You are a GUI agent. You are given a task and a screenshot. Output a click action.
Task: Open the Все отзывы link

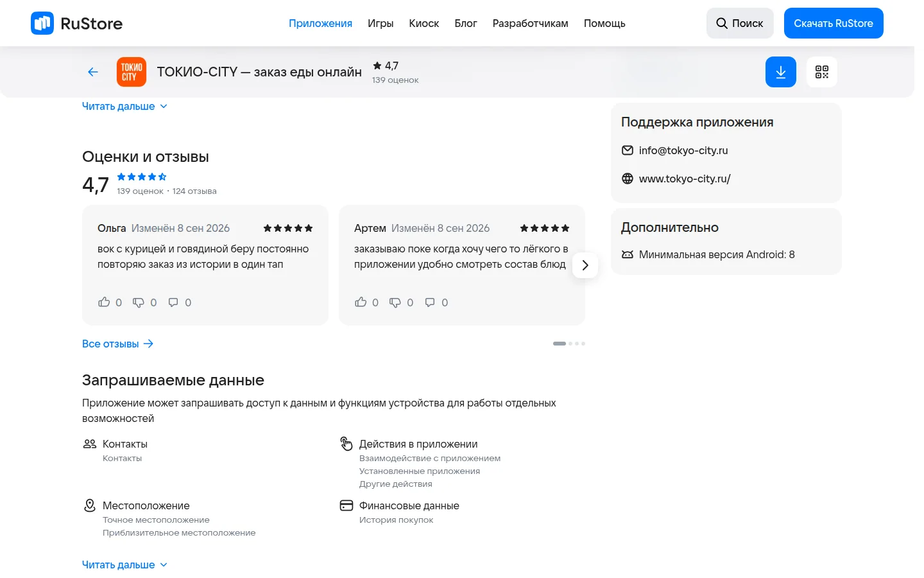pos(118,344)
